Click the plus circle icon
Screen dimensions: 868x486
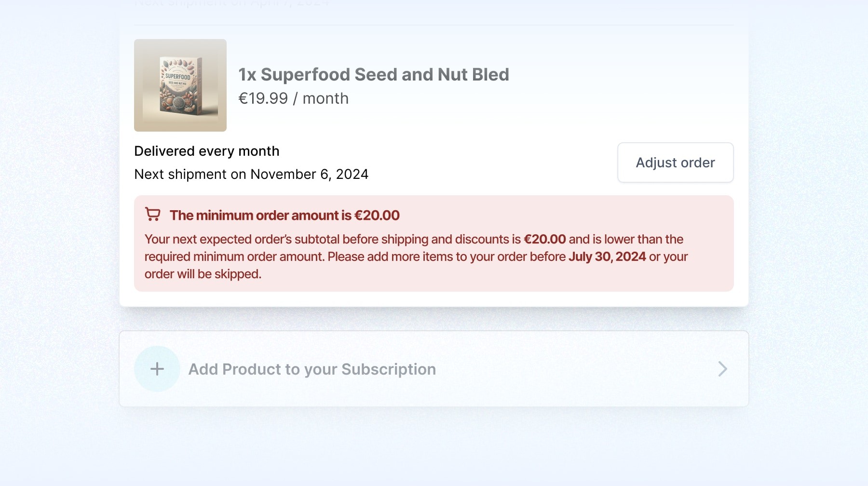(157, 369)
